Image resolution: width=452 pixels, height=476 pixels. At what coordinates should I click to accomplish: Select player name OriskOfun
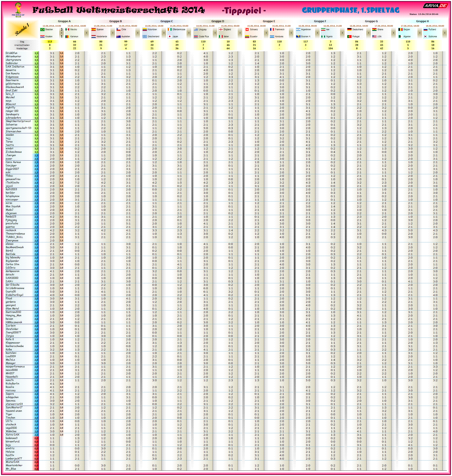click(12, 53)
